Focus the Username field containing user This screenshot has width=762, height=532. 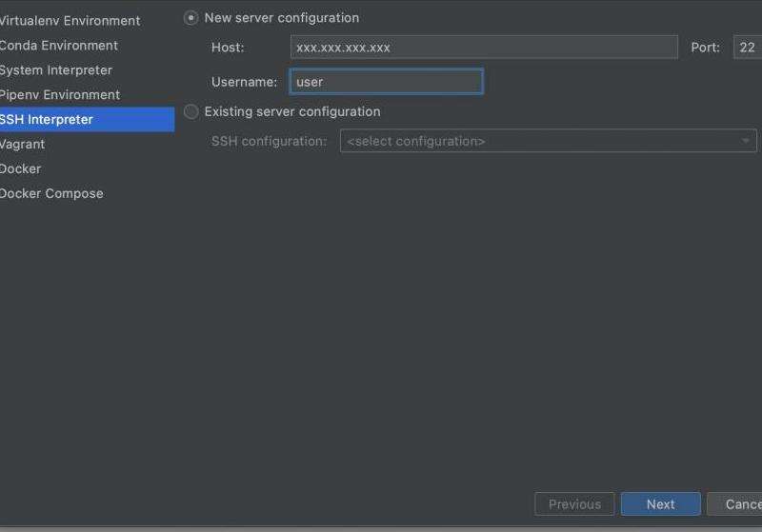point(387,82)
